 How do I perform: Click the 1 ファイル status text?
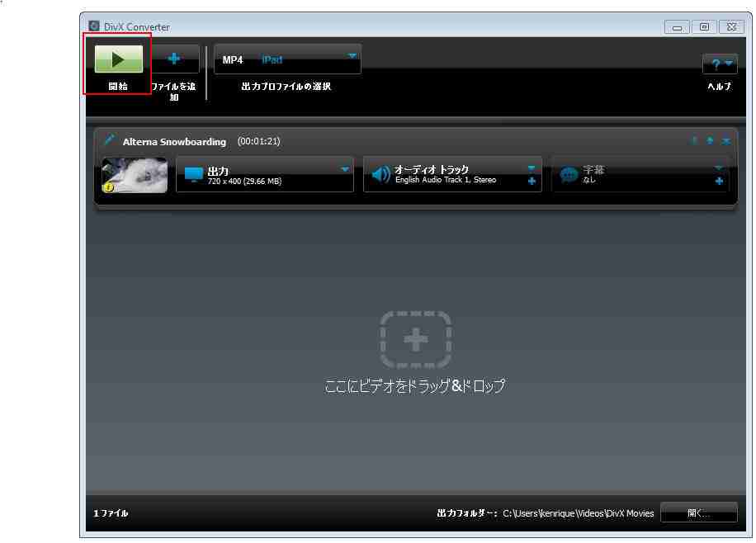click(111, 513)
